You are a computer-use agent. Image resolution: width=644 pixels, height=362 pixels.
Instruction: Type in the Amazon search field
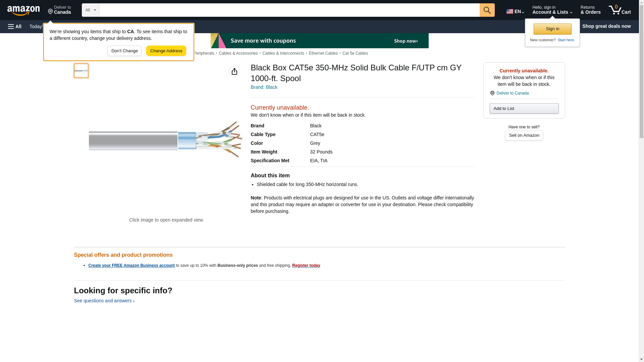click(289, 10)
